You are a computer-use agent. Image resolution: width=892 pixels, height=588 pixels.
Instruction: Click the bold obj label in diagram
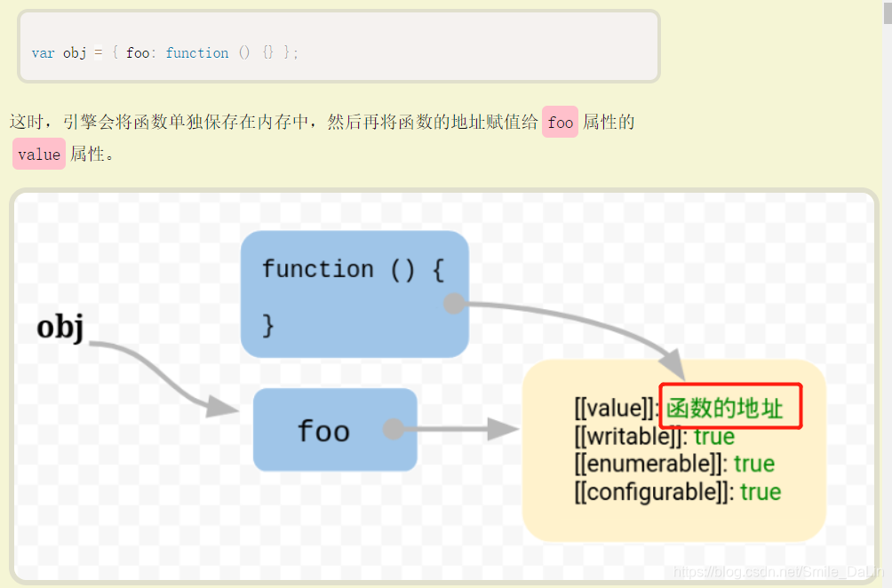click(60, 328)
